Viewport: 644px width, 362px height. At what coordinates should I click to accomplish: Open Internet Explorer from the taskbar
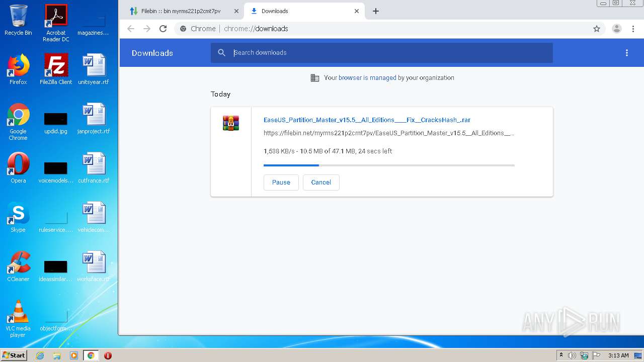(x=40, y=355)
